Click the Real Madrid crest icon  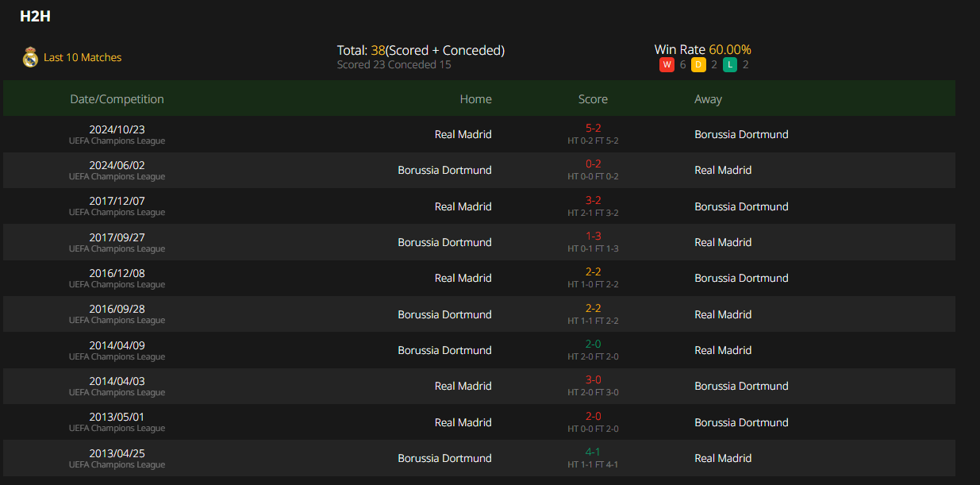(30, 57)
